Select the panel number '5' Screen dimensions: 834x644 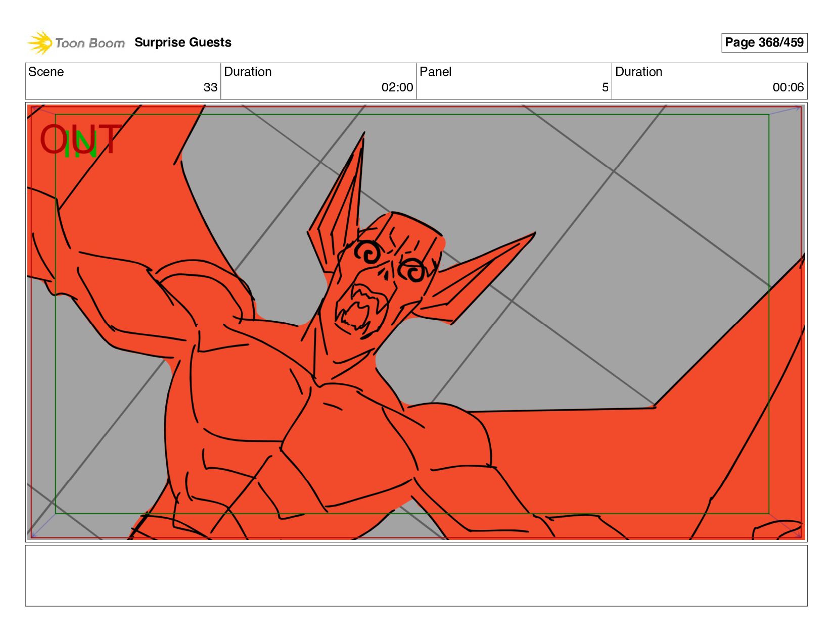click(x=605, y=87)
